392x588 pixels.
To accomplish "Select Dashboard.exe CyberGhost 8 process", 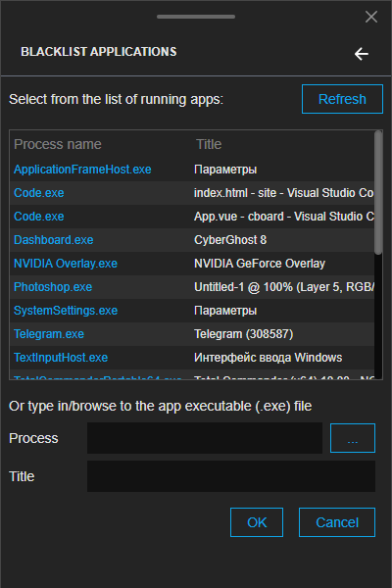I will (x=192, y=240).
